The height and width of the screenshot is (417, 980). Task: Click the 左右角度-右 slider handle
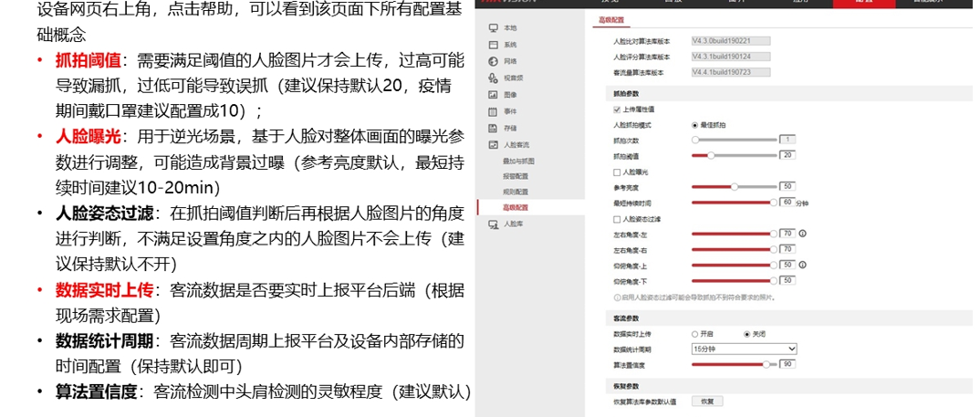click(x=774, y=249)
